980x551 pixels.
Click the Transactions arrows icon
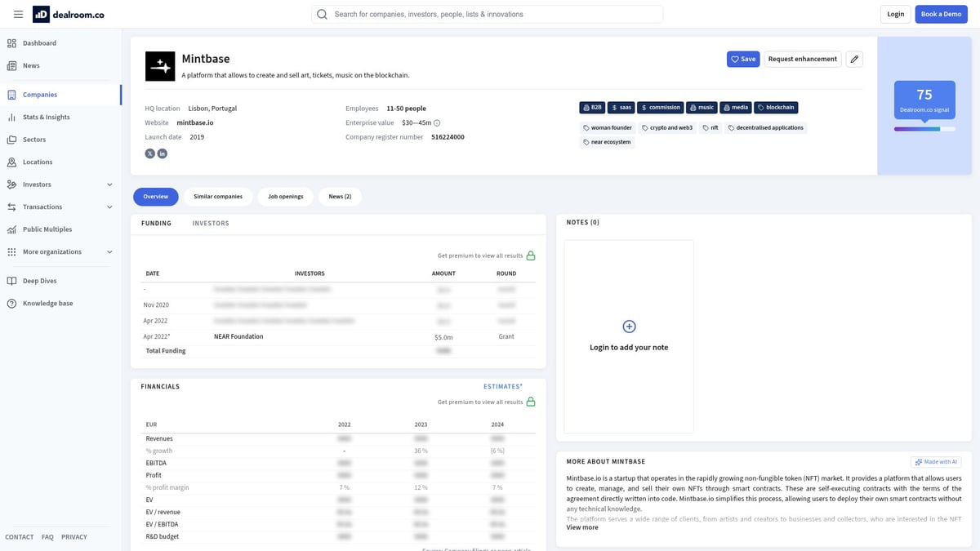(11, 207)
